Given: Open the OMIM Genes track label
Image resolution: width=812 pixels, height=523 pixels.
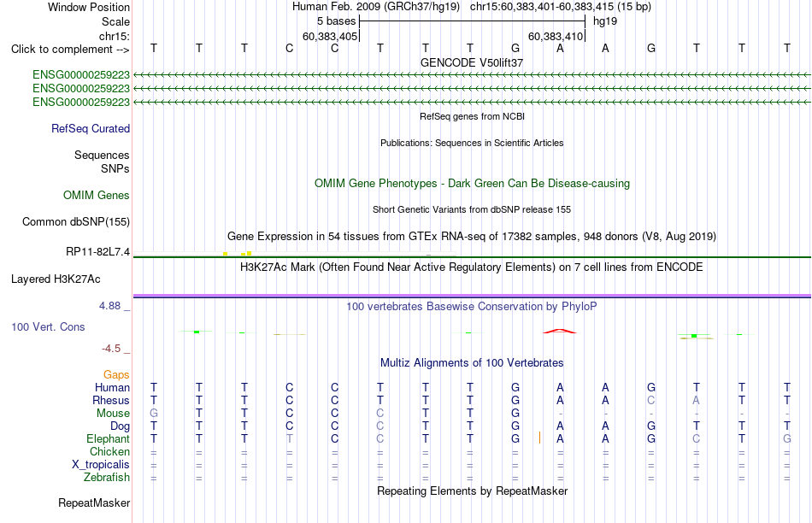Looking at the screenshot, I should [97, 195].
